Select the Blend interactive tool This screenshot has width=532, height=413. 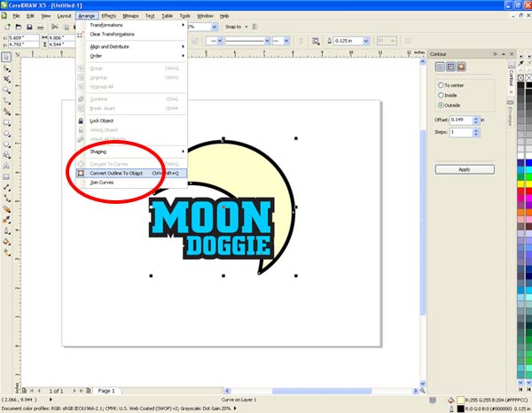(6, 209)
